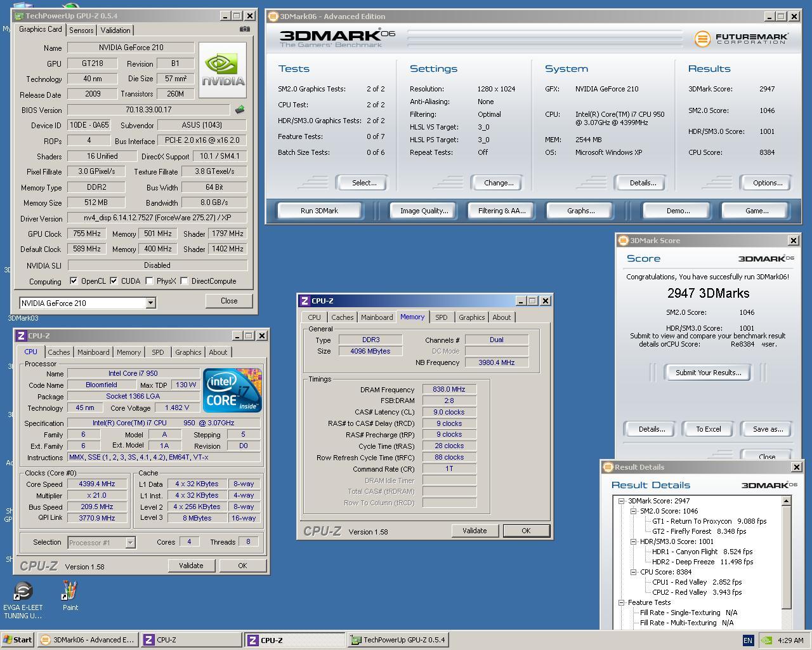Screen dimensions: 812x650
Task: Click To Excel in the 3DMark Score window
Action: (x=708, y=429)
